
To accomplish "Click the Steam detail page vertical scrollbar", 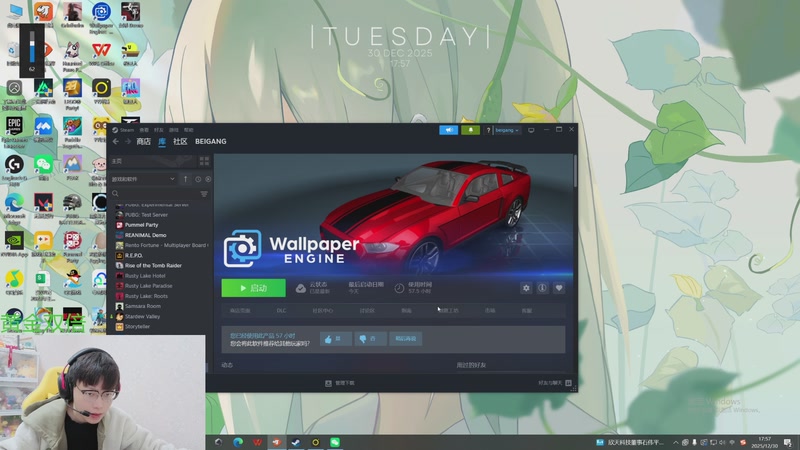I will pyautogui.click(x=575, y=171).
